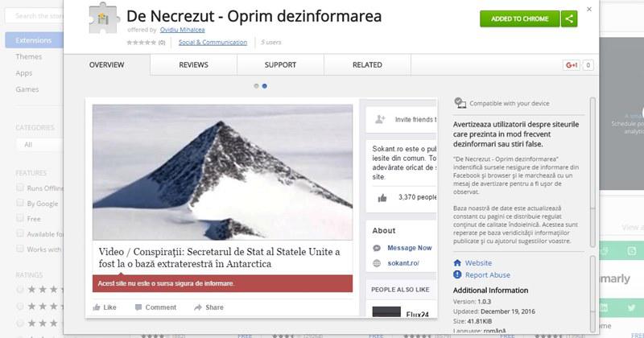This screenshot has height=338, width=644.
Task: Click the extension puzzle piece icon
Action: tap(104, 18)
